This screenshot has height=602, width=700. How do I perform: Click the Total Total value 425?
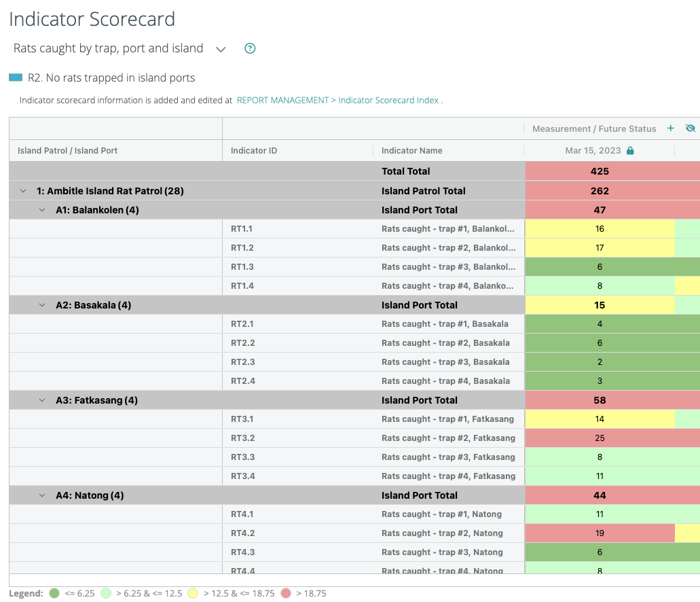tap(599, 171)
